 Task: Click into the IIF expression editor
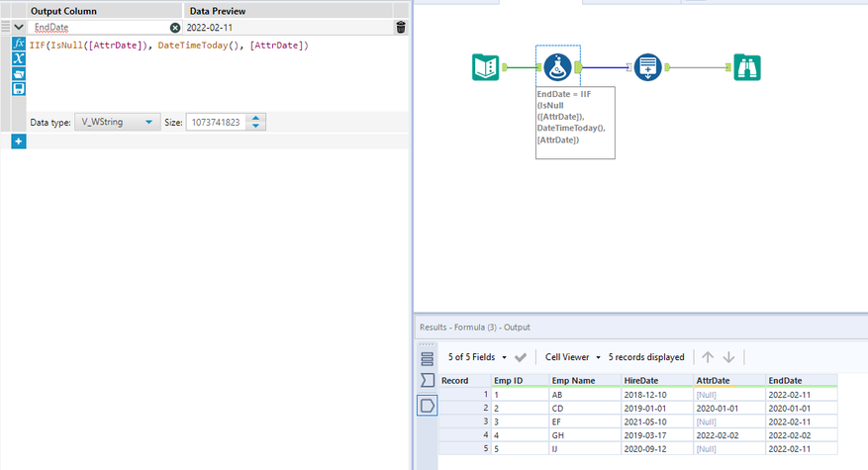[217, 73]
